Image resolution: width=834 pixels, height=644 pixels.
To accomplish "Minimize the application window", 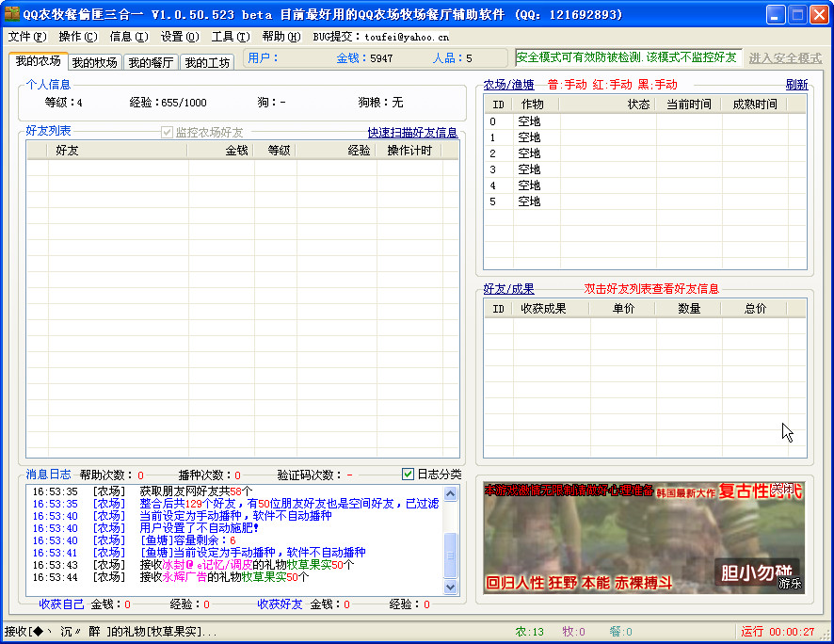I will 776,14.
